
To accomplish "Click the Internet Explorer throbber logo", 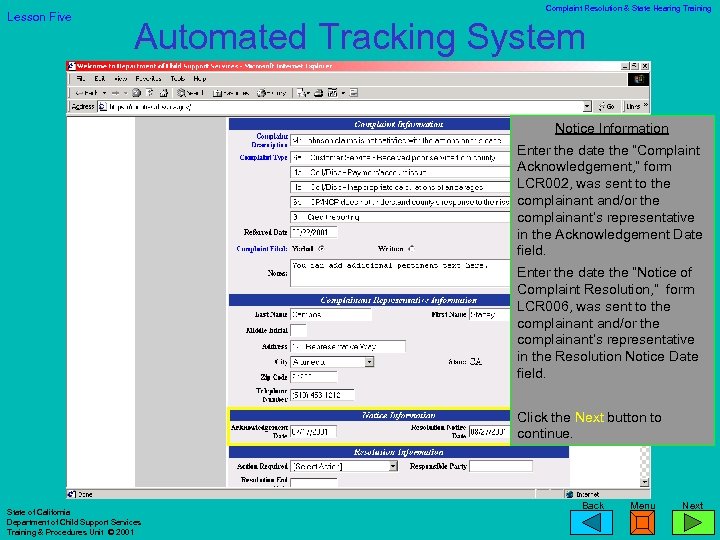I will pyautogui.click(x=639, y=79).
